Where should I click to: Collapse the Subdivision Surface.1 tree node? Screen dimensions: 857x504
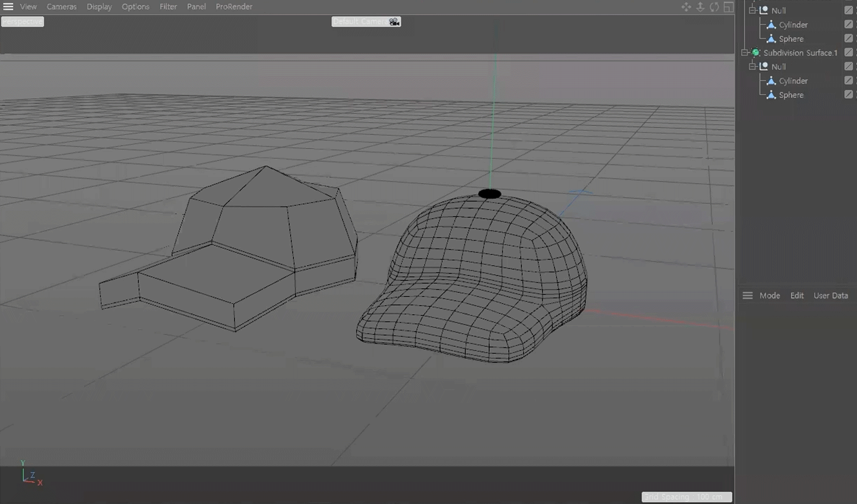(744, 52)
